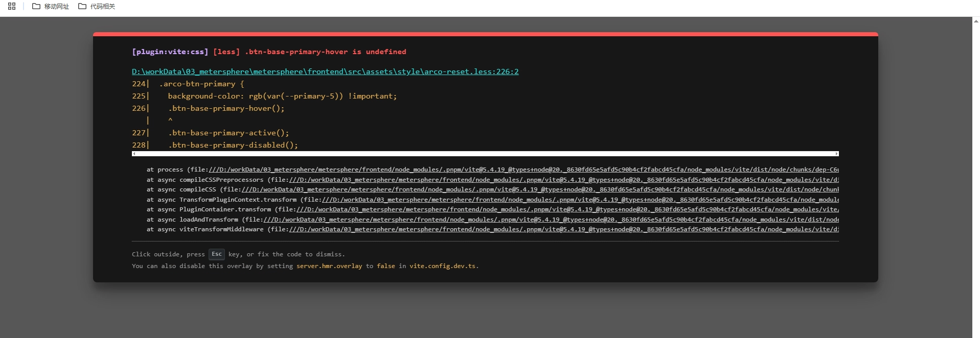Click the 'vite.config.dev.ts' filename text

pyautogui.click(x=442, y=266)
